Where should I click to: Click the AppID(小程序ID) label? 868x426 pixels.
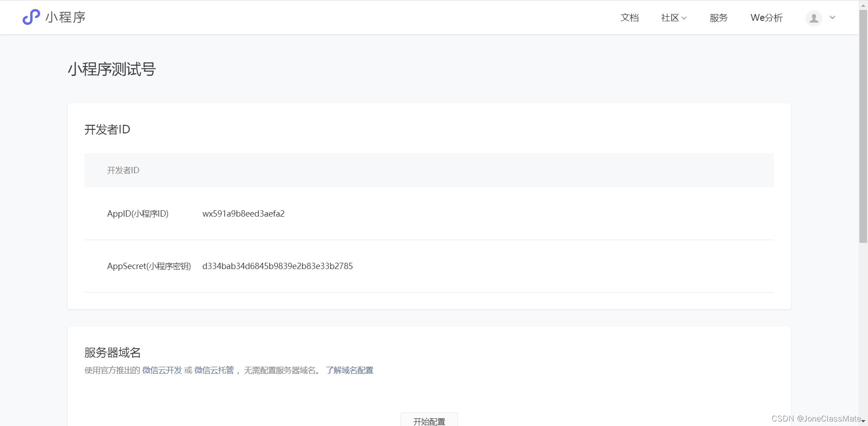138,214
